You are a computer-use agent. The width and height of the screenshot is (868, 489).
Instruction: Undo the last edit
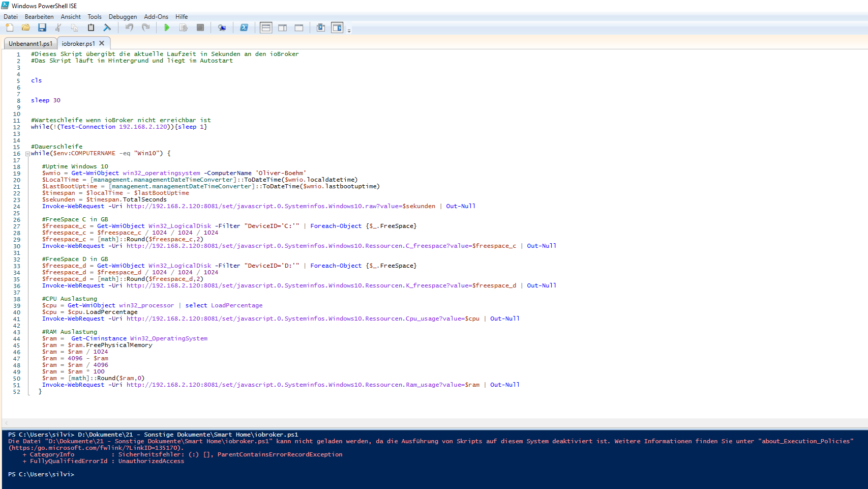[x=130, y=27]
